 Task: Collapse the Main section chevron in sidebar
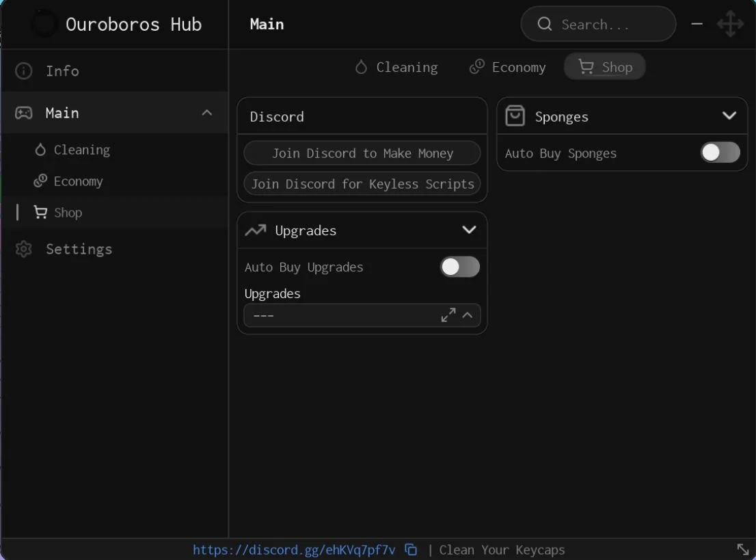(x=207, y=112)
